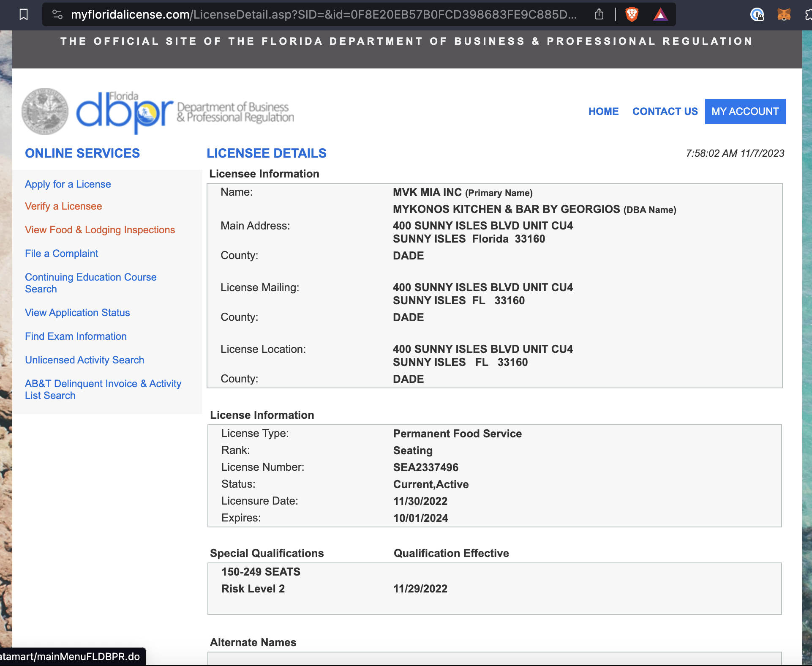
Task: Click the Special Qualifications heading
Action: pyautogui.click(x=267, y=553)
